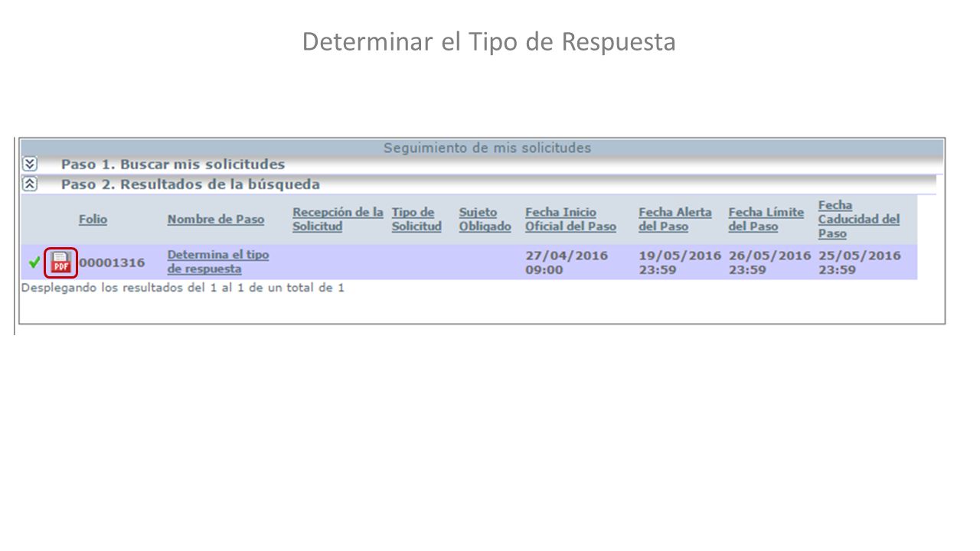Click the green checkmark beside folio 00001316
Viewport: 980px width, 551px height.
pos(34,262)
